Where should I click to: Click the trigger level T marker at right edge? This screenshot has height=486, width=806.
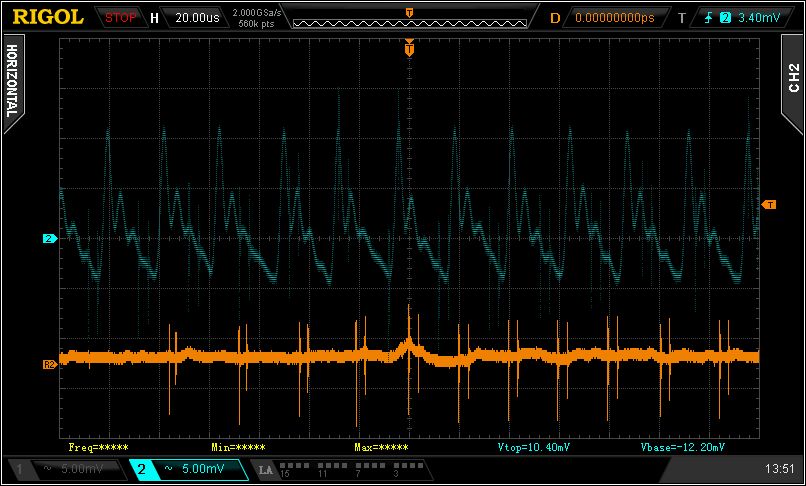[769, 205]
